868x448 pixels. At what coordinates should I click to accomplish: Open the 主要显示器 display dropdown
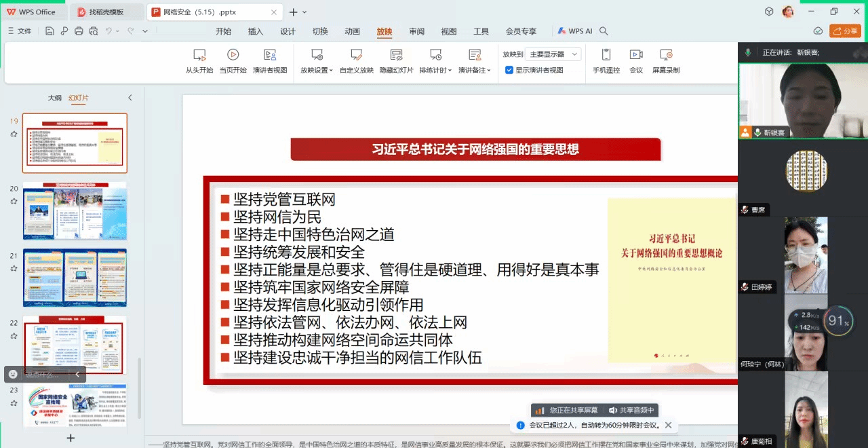[554, 54]
